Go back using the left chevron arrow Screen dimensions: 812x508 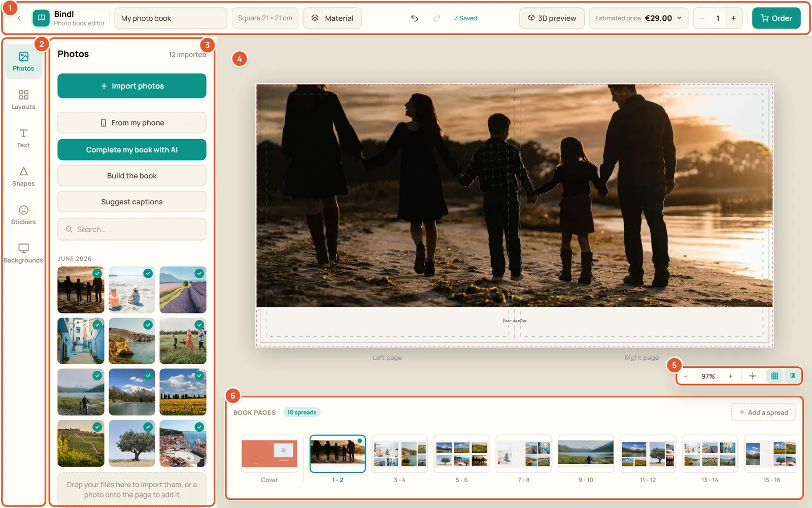19,18
